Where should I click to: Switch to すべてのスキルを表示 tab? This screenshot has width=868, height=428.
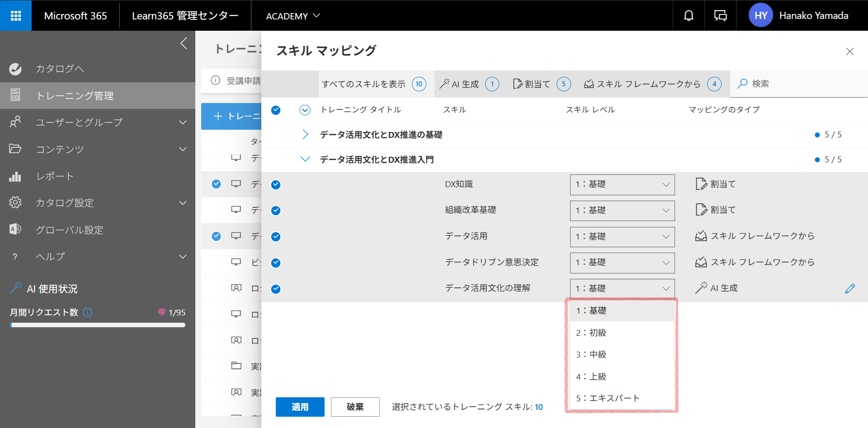point(376,84)
